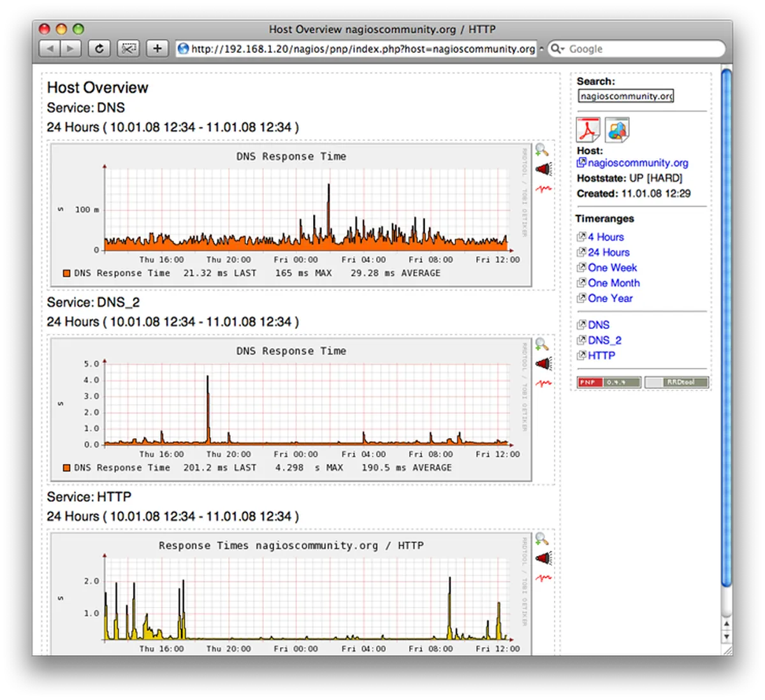This screenshot has width=765, height=700.
Task: Open the statistics icon next to PDF
Action: click(617, 130)
